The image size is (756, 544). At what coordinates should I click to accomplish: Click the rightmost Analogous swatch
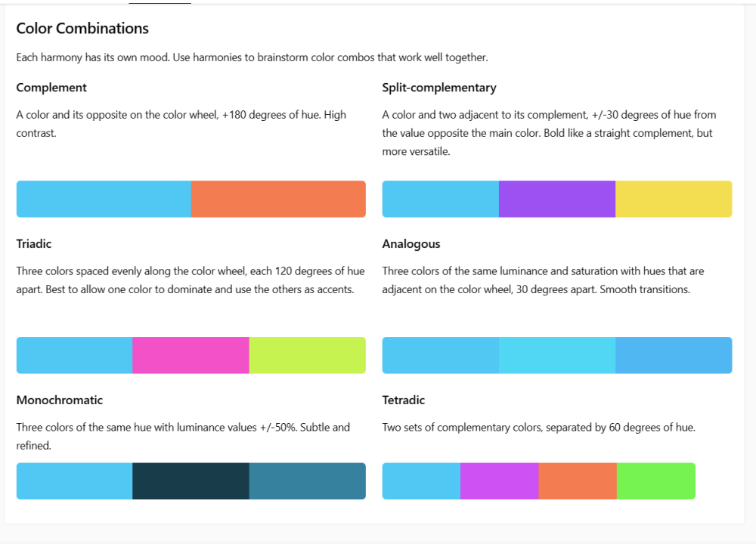click(674, 355)
